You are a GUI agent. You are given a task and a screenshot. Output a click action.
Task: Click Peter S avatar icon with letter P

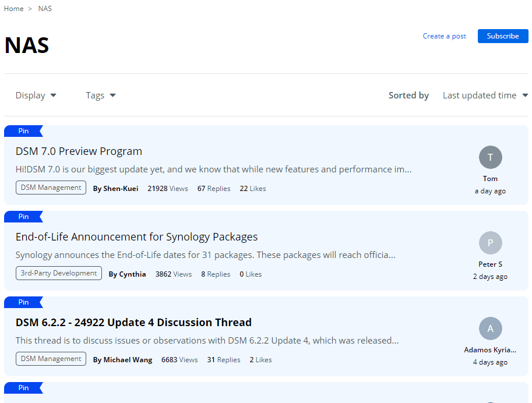[490, 243]
